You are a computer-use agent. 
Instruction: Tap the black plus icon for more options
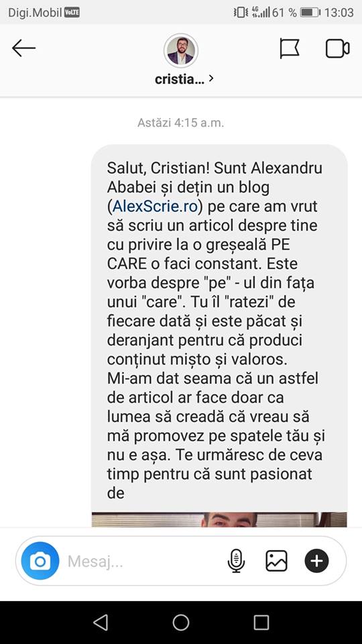coord(316,561)
